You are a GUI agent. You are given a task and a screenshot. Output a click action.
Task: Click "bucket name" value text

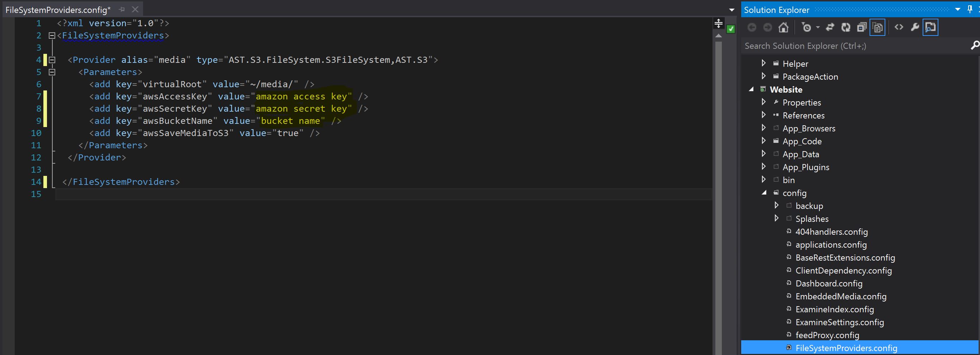[x=290, y=121]
